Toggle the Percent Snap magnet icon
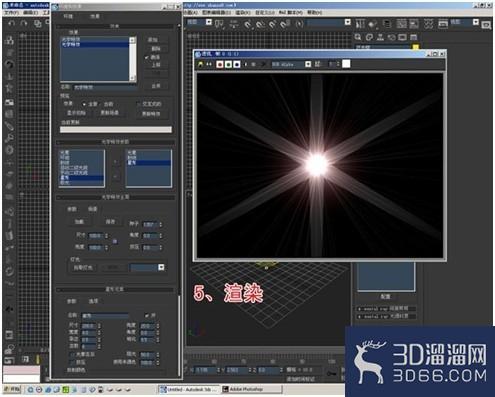The height and width of the screenshot is (397, 495). (x=272, y=24)
